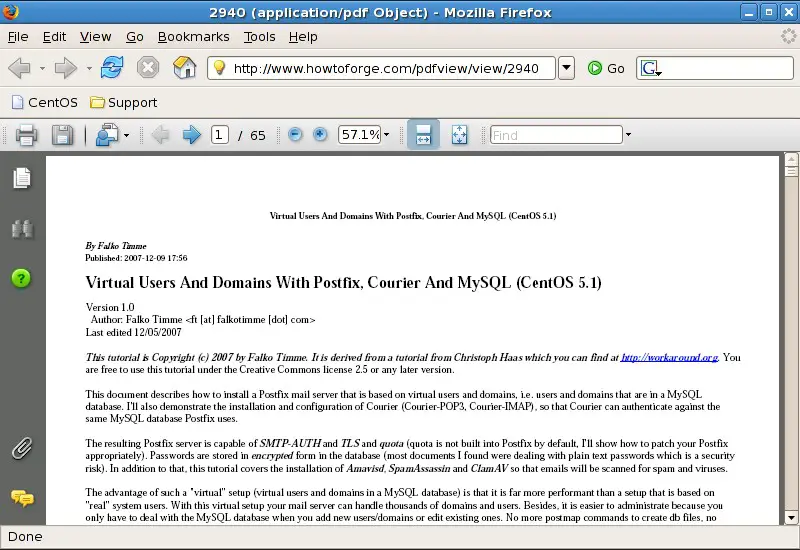Click the Firefox logo in title bar
The width and height of the screenshot is (800, 550).
pyautogui.click(x=10, y=11)
